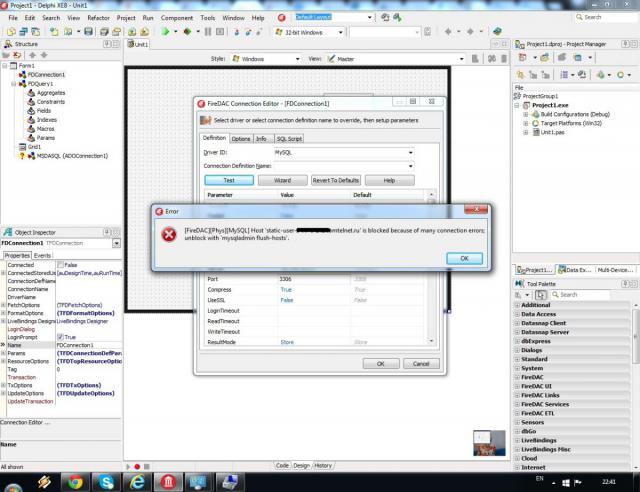640x492 pixels.
Task: Click the Indexes node icon
Action: pos(31,120)
